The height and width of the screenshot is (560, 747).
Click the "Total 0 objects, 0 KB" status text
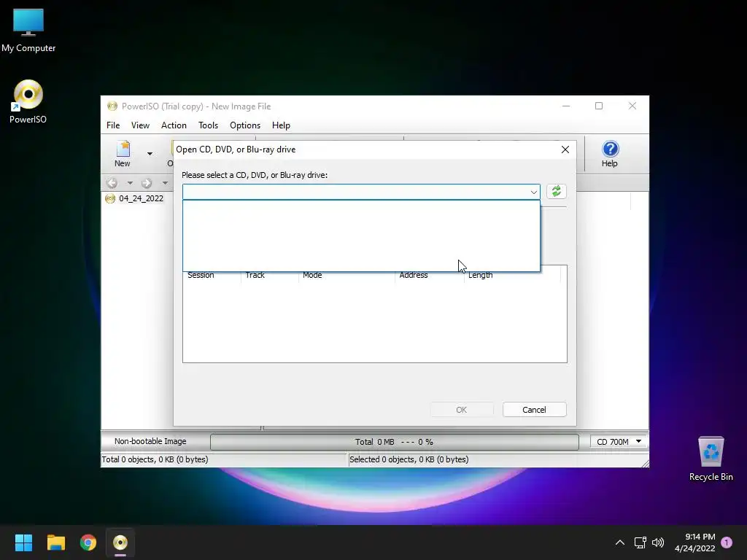pos(155,459)
